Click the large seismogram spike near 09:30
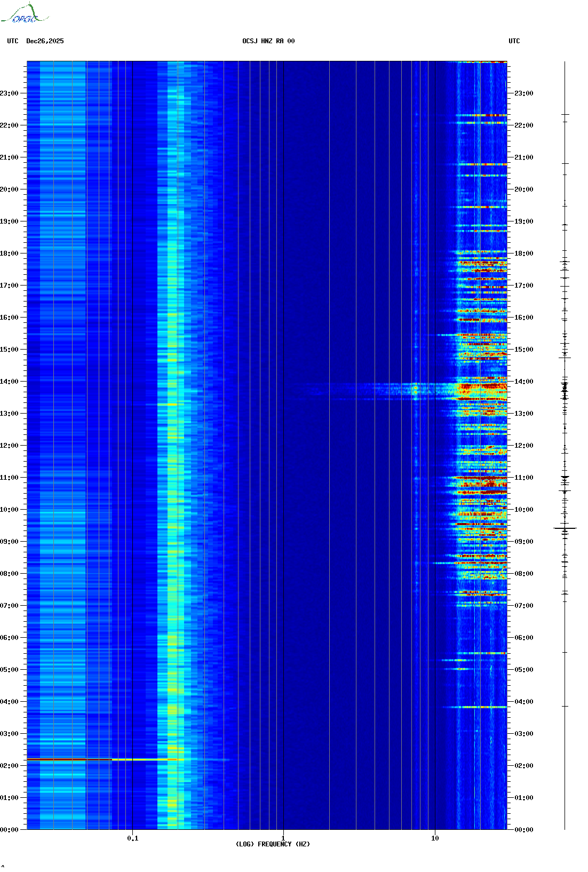Viewport: 588px width, 872px height. pos(565,528)
